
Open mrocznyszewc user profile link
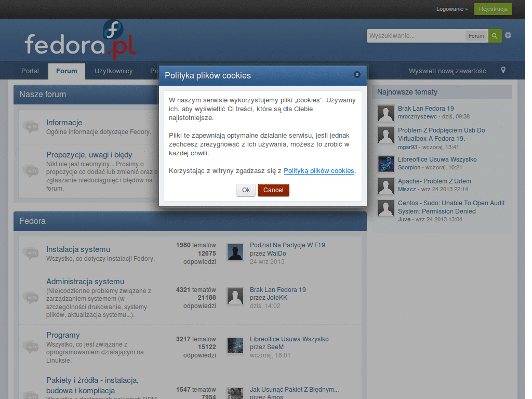pyautogui.click(x=417, y=117)
